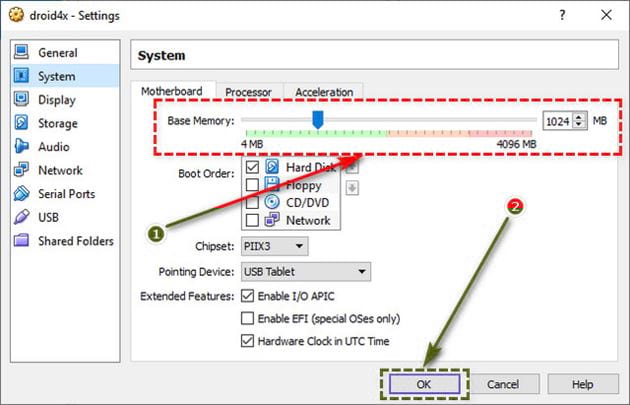Open the Audio settings speaker icon
The height and width of the screenshot is (405, 630).
coord(21,146)
